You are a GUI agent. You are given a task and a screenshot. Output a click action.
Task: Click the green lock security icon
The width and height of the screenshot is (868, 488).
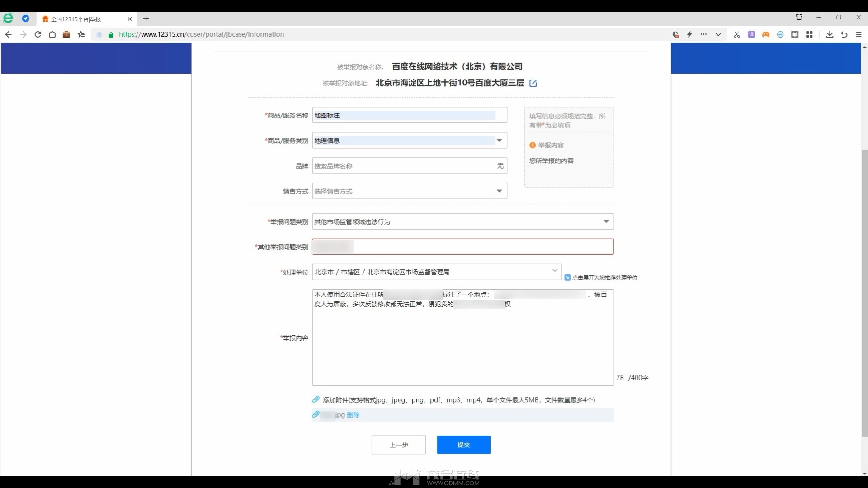coord(111,34)
